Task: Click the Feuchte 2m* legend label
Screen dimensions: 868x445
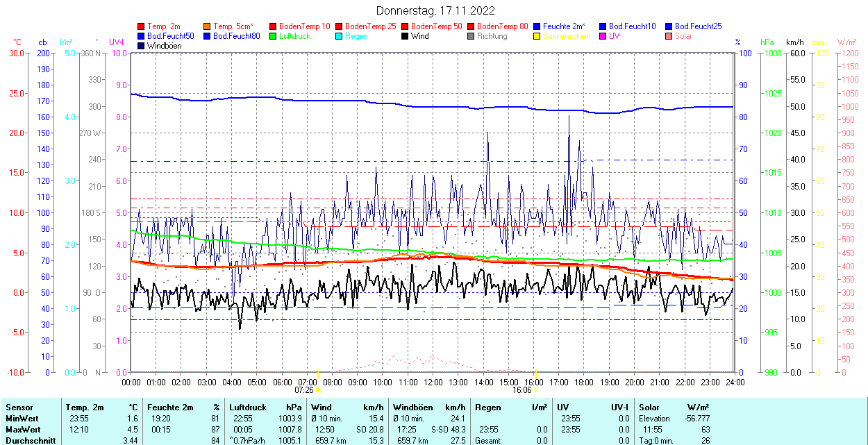Action: [x=565, y=26]
